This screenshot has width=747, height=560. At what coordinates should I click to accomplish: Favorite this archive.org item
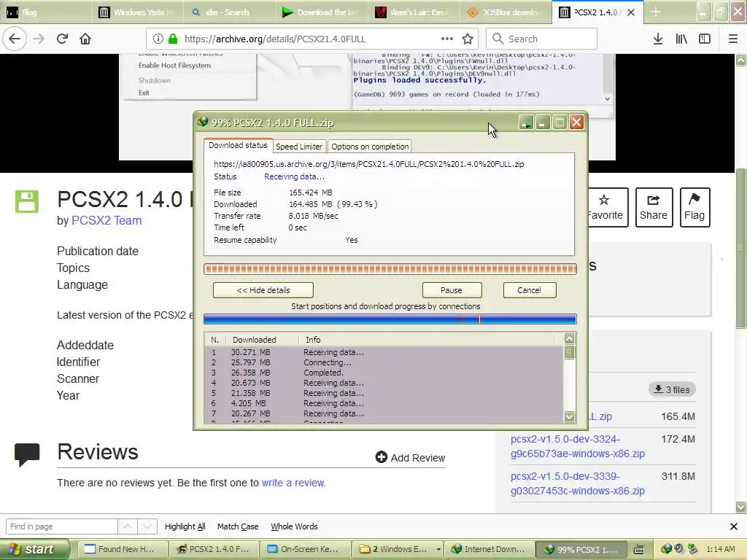605,207
